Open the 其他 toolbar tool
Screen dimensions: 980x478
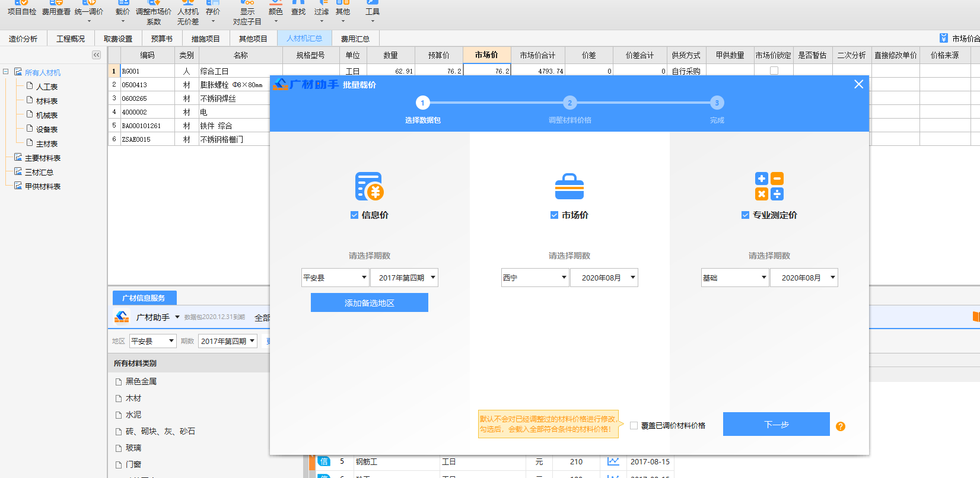click(x=343, y=12)
